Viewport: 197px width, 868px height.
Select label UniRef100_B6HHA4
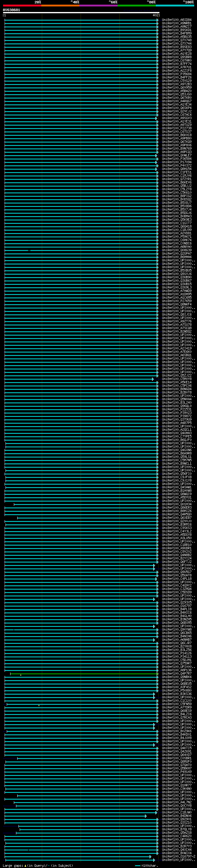(x=177, y=257)
